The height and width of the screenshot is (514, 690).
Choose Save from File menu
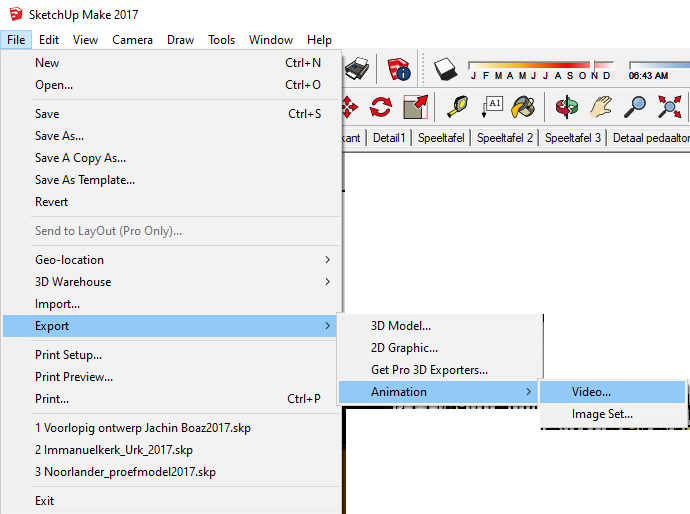[x=172, y=114]
